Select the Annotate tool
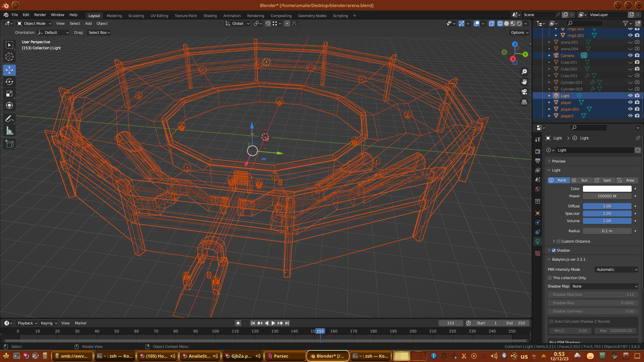Viewport: 644px width, 362px height. click(x=9, y=119)
